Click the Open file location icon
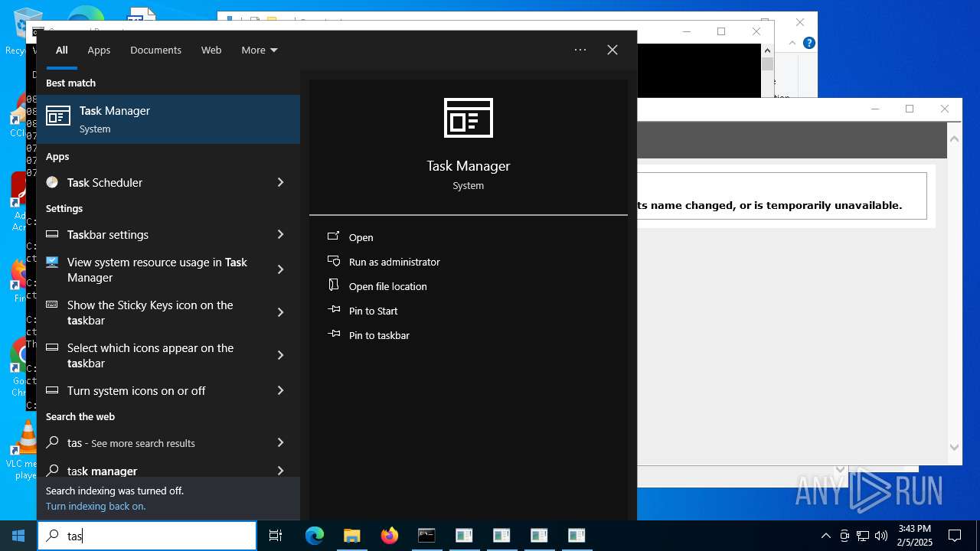This screenshot has width=980, height=551. coord(334,285)
